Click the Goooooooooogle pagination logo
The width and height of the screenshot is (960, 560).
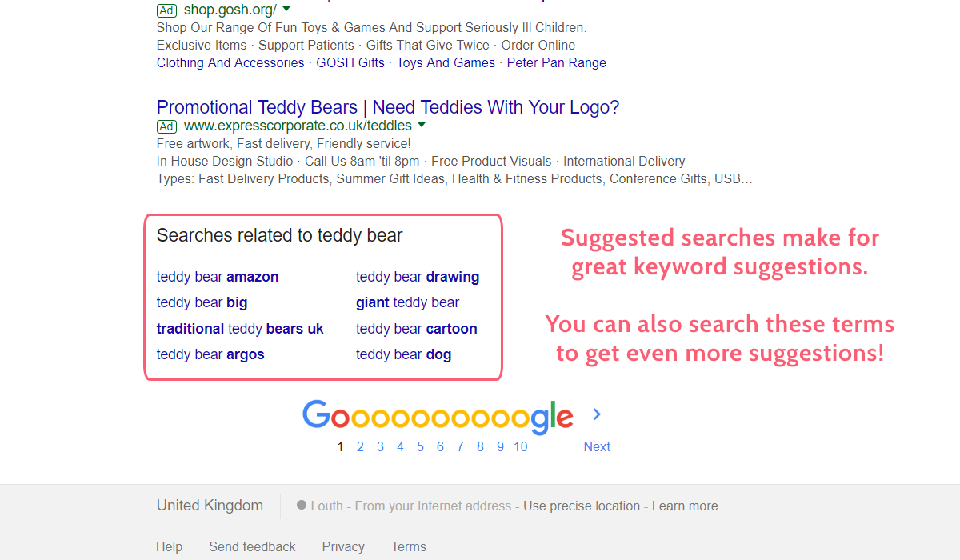[x=438, y=416]
